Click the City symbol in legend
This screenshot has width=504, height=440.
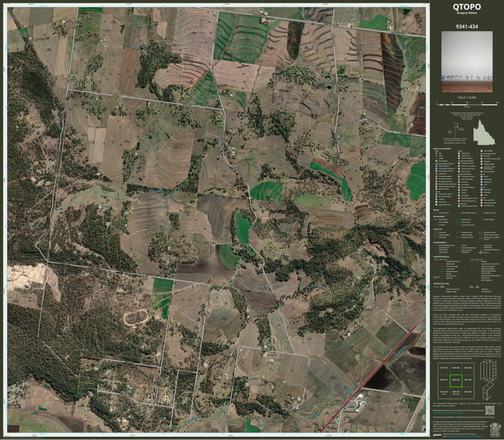click(436, 153)
